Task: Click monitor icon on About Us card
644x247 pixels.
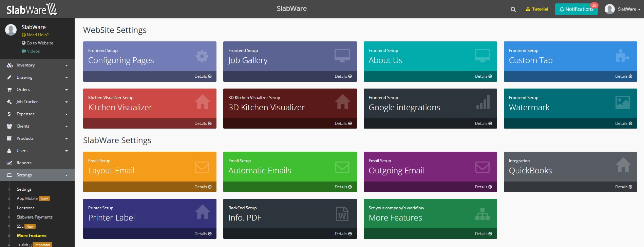Action: click(x=482, y=56)
